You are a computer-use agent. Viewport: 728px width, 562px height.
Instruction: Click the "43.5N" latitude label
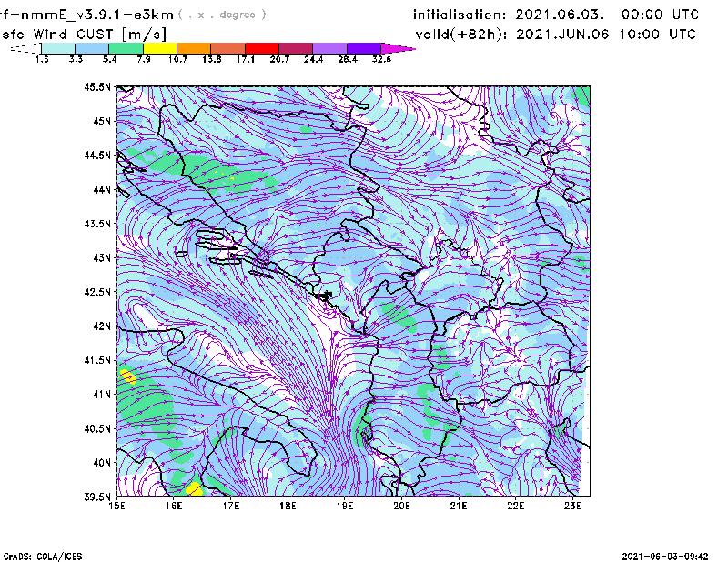coord(97,224)
